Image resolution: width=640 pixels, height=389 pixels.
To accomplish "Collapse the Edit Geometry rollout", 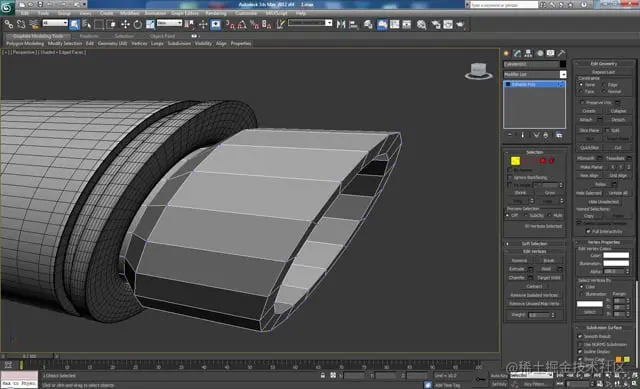I will pyautogui.click(x=604, y=64).
